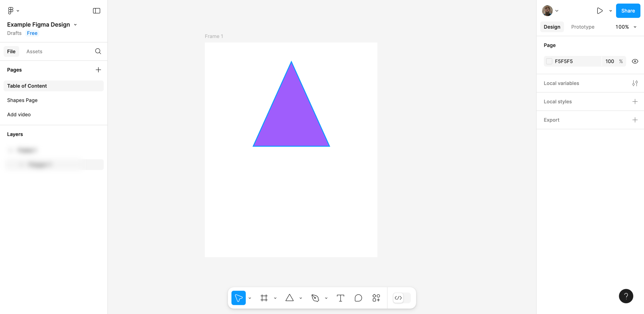Toggle page background visibility eye
Screen dimensions: 644x314
(x=635, y=61)
